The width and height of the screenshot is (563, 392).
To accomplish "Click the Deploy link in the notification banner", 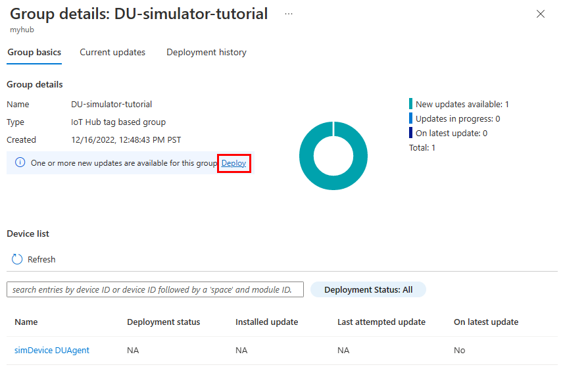I will click(233, 162).
